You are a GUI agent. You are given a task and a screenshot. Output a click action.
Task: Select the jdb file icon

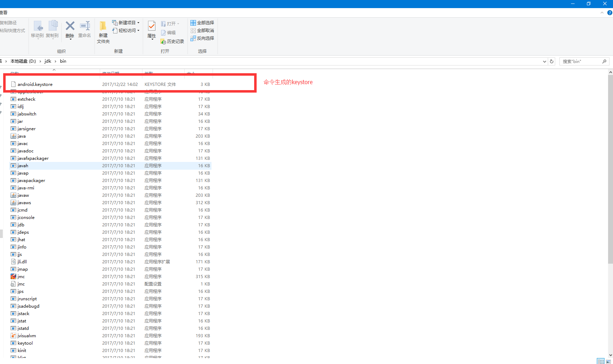pos(13,225)
